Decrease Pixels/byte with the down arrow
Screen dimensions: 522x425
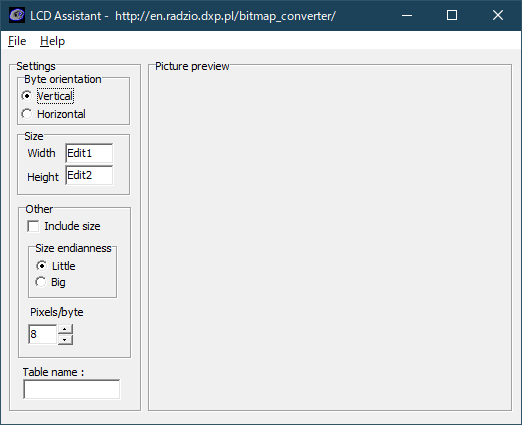pyautogui.click(x=65, y=340)
